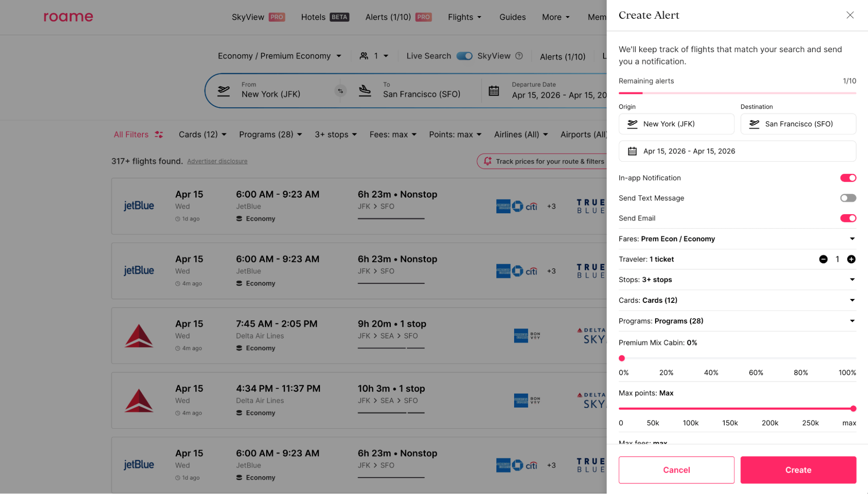Click the Max points slider handle
The height and width of the screenshot is (494, 868).
[853, 409]
